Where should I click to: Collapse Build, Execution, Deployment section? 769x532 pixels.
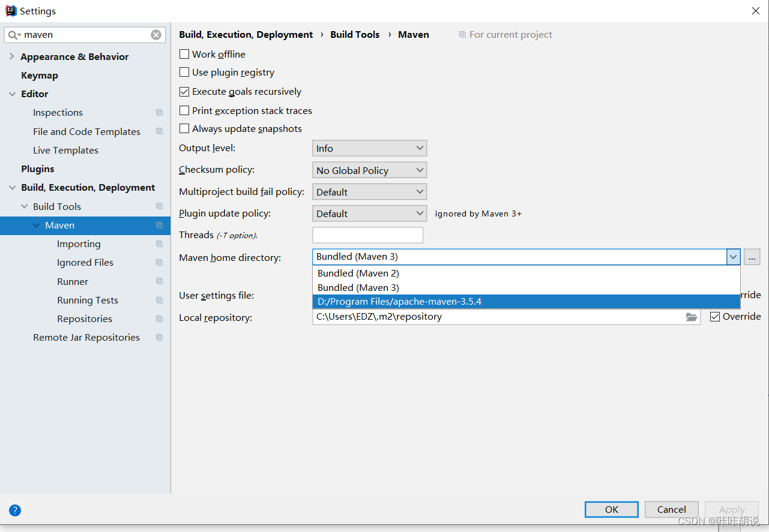coord(12,188)
